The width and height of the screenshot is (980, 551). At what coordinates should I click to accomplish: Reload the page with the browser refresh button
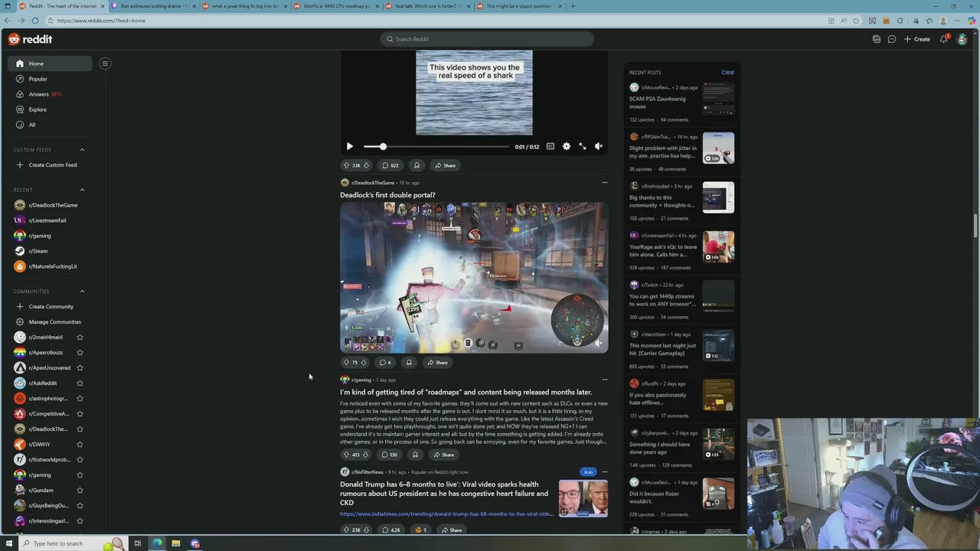tap(34, 21)
